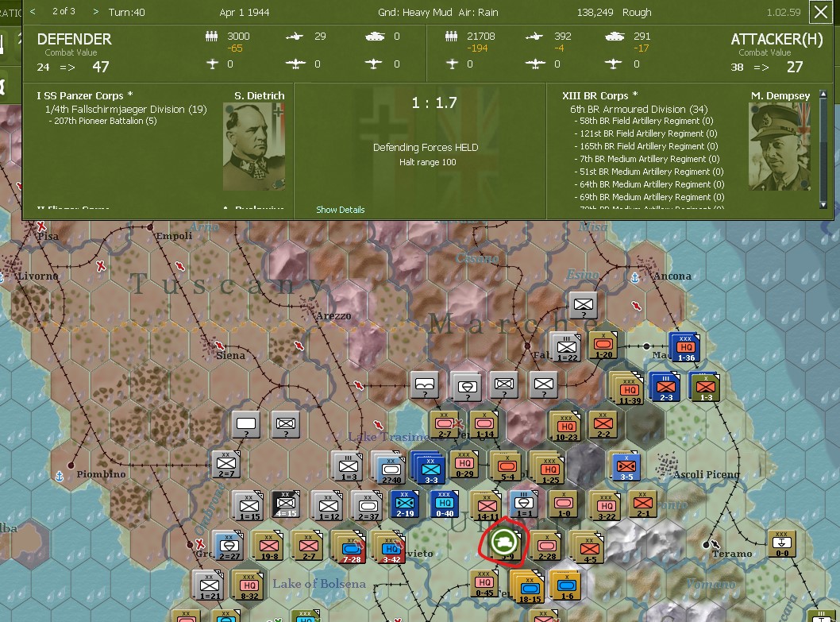This screenshot has height=622, width=840.
Task: Select the 1=21 German division counter
Action: coord(209,585)
